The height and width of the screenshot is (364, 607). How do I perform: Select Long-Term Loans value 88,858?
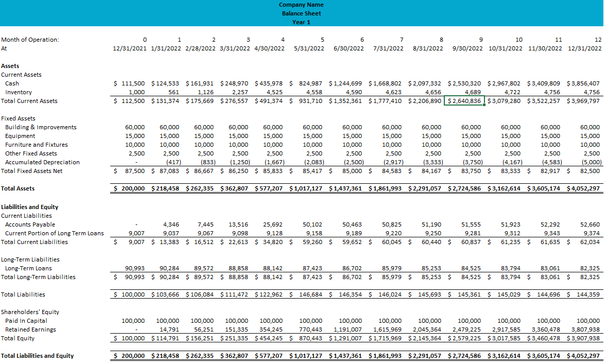pos(238,268)
